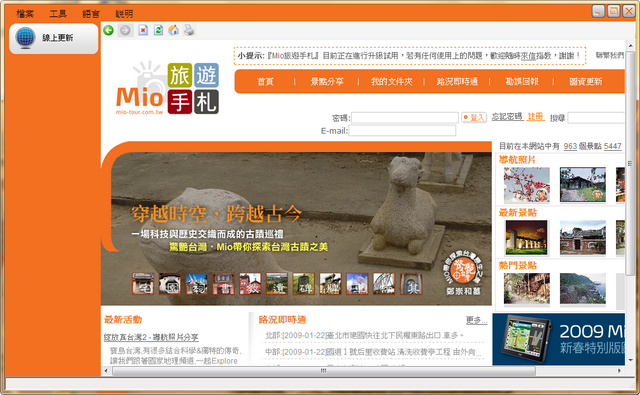
Task: Open the coastline photo under 熱門景點
Action: (582, 289)
